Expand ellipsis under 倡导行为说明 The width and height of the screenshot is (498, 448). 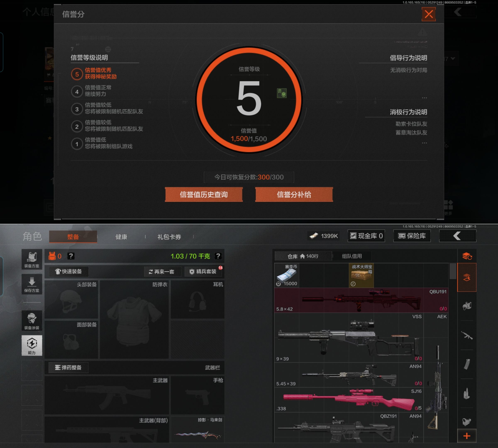[424, 98]
